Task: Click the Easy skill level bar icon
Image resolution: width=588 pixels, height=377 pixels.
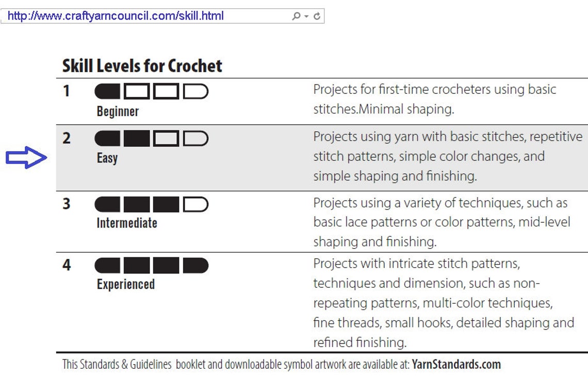Action: click(152, 138)
